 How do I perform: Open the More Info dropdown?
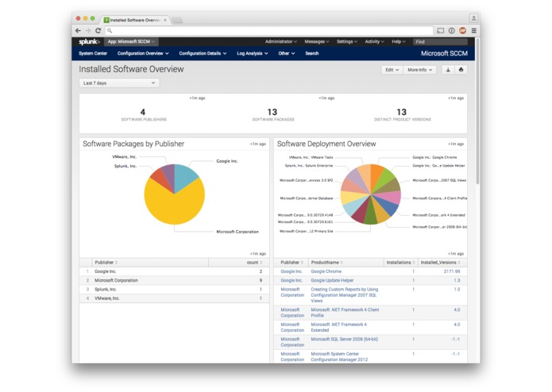[419, 70]
